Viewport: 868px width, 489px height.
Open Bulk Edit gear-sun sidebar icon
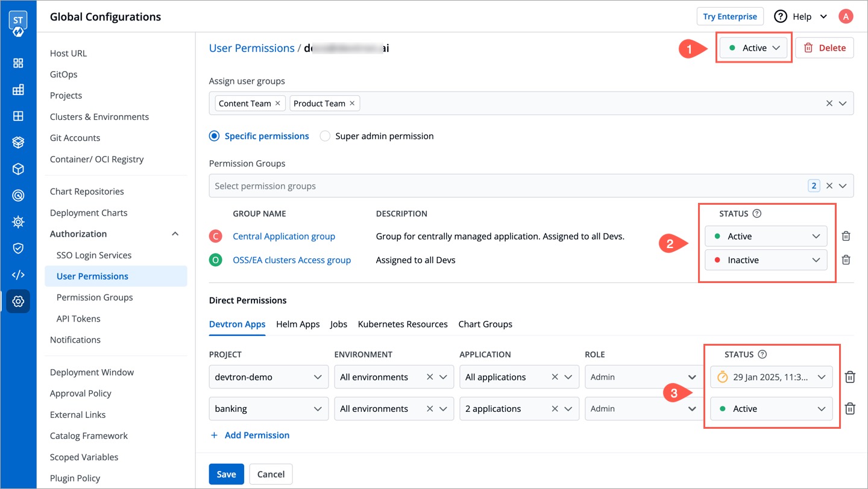(18, 222)
